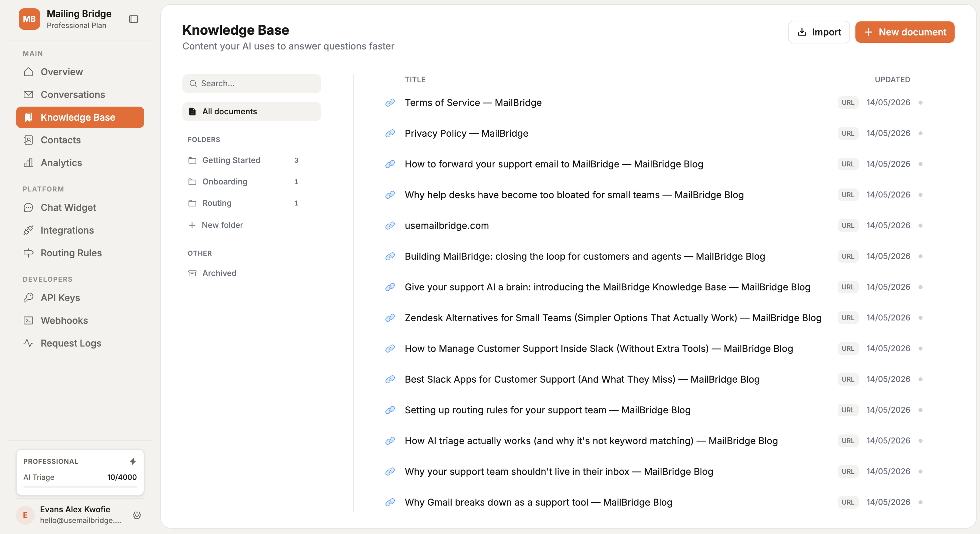Screen dimensions: 980x534
Task: Click URL badge on usemailbridge.com row
Action: (848, 225)
